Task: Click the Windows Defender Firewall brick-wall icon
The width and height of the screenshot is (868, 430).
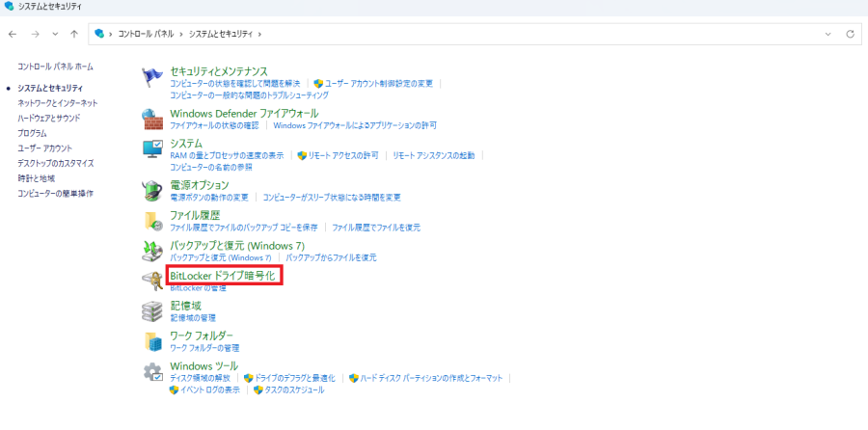Action: click(152, 119)
